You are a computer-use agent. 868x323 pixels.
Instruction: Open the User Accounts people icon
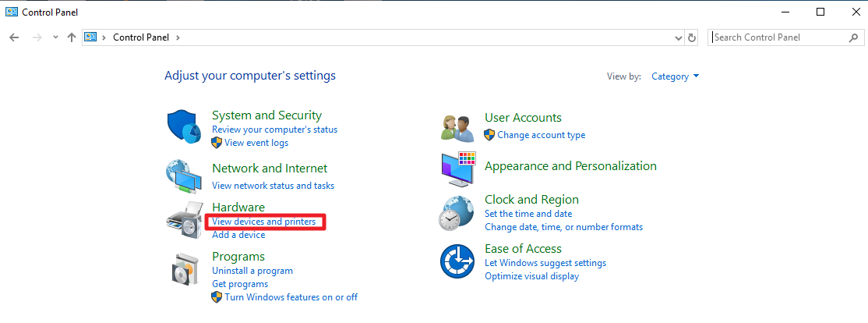point(457,129)
